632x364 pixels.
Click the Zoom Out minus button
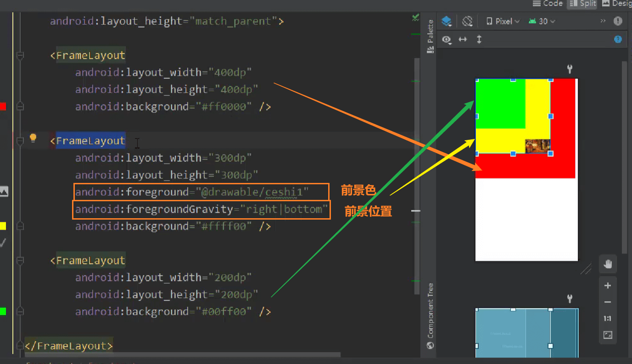[x=608, y=302]
